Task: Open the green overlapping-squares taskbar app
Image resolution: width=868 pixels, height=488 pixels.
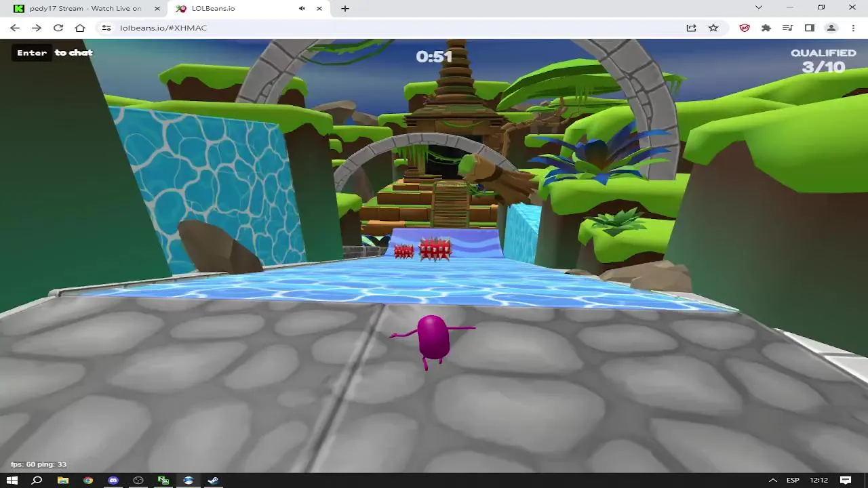Action: tap(163, 481)
